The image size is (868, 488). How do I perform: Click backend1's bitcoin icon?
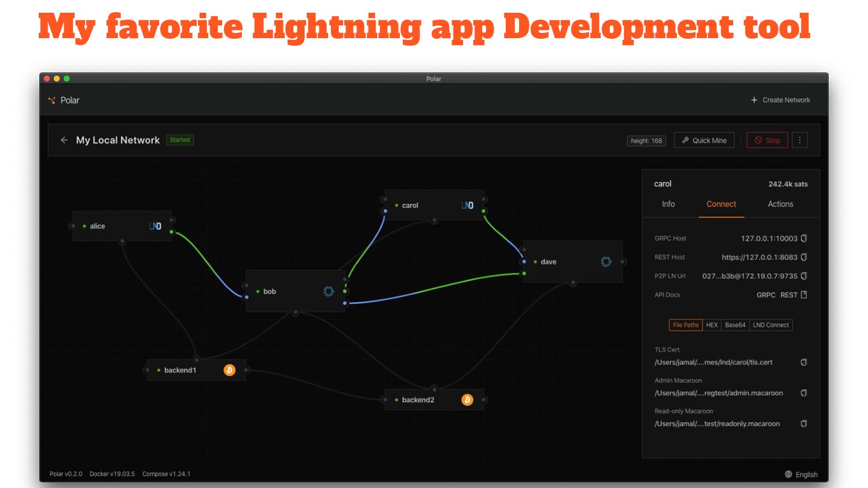[x=230, y=370]
